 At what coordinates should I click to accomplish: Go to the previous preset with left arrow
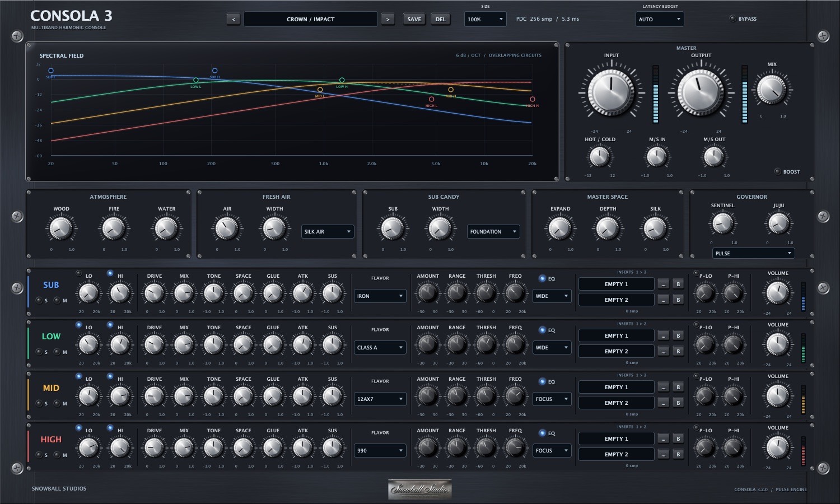point(234,19)
